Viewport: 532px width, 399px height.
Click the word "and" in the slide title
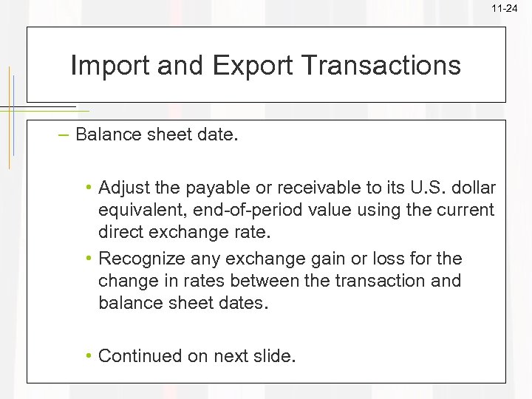coord(175,66)
